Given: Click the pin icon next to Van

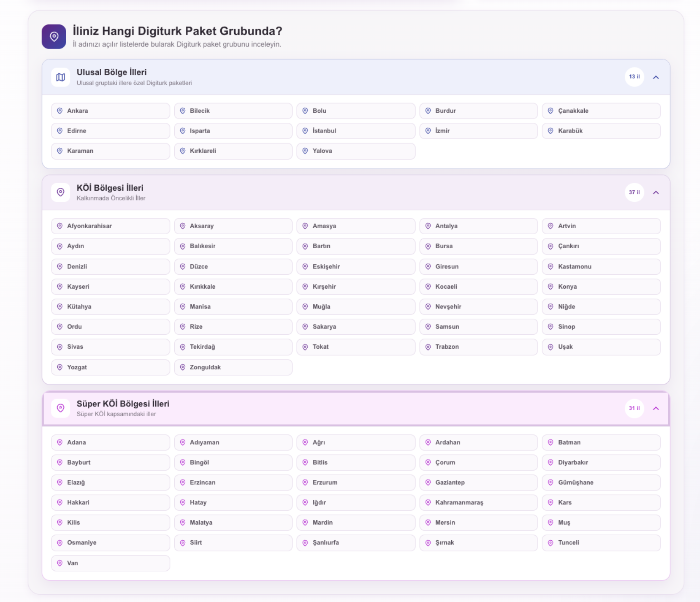Looking at the screenshot, I should pyautogui.click(x=60, y=563).
